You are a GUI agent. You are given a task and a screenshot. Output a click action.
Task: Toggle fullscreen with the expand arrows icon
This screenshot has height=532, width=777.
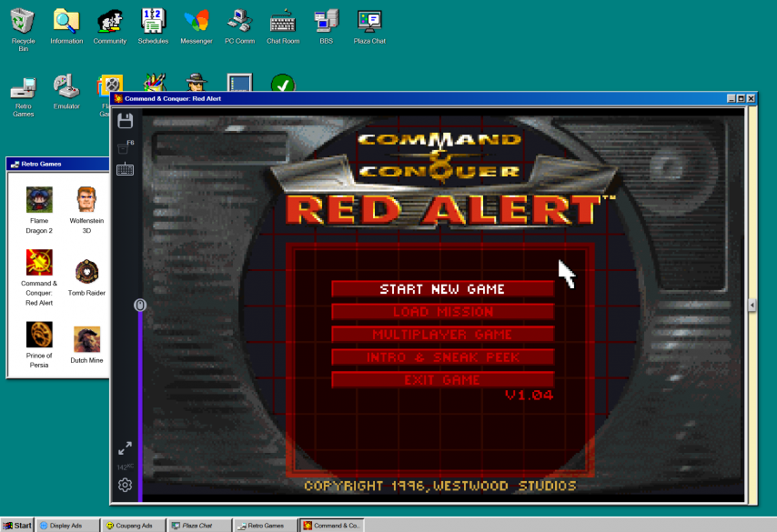tap(126, 448)
